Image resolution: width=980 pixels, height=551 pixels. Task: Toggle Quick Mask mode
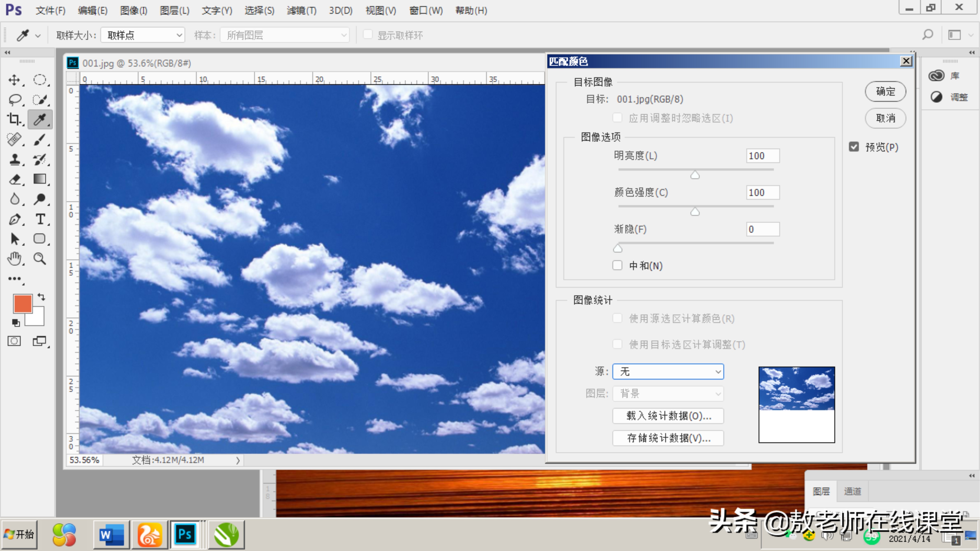[x=15, y=341]
